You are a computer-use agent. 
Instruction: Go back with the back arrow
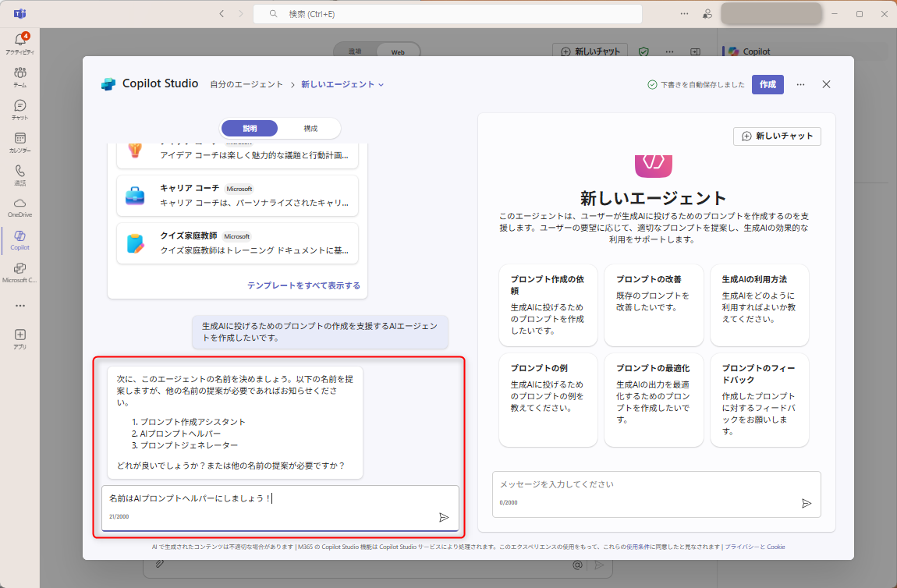pyautogui.click(x=222, y=14)
